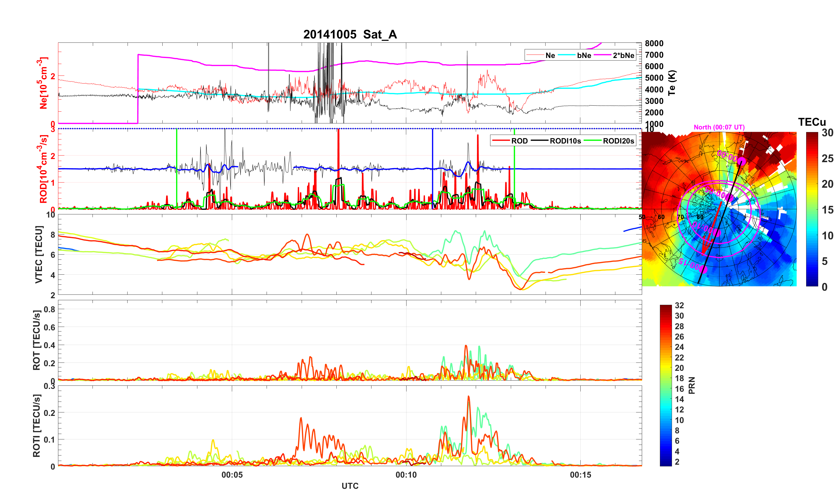Viewport: 834px width, 504px height.
Task: Click the 00:15 magenta marker on the map
Action: pos(703,269)
